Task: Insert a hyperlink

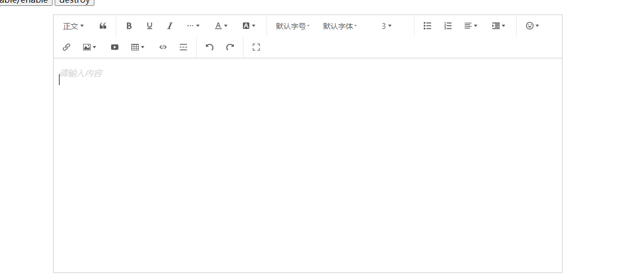Action: tap(66, 47)
